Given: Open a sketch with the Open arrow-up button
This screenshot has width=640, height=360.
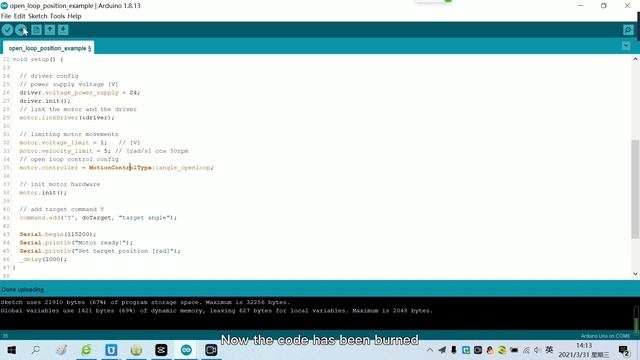Looking at the screenshot, I should [50, 30].
